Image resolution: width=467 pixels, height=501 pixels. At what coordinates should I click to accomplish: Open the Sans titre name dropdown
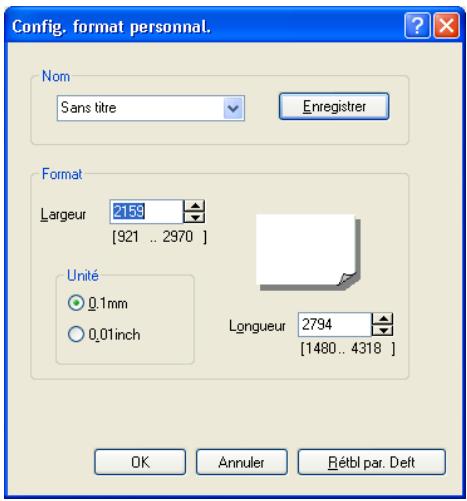233,108
